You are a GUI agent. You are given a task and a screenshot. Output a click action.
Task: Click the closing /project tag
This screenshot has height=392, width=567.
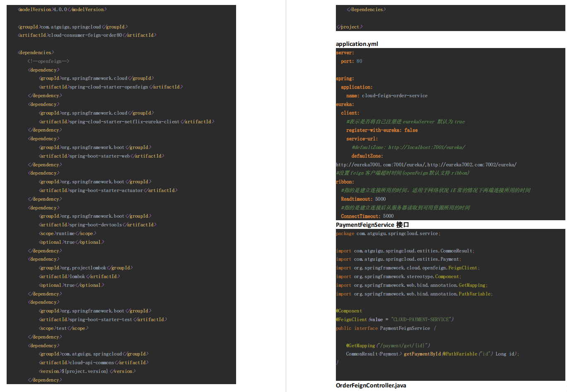click(x=350, y=27)
